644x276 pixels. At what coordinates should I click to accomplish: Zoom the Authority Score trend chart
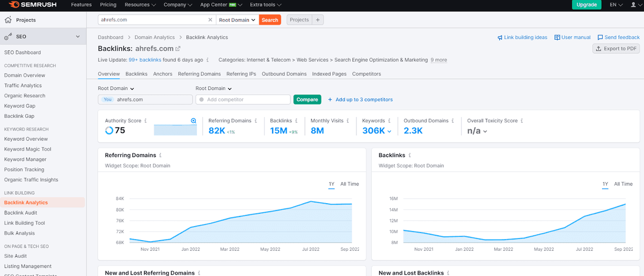[x=194, y=121]
